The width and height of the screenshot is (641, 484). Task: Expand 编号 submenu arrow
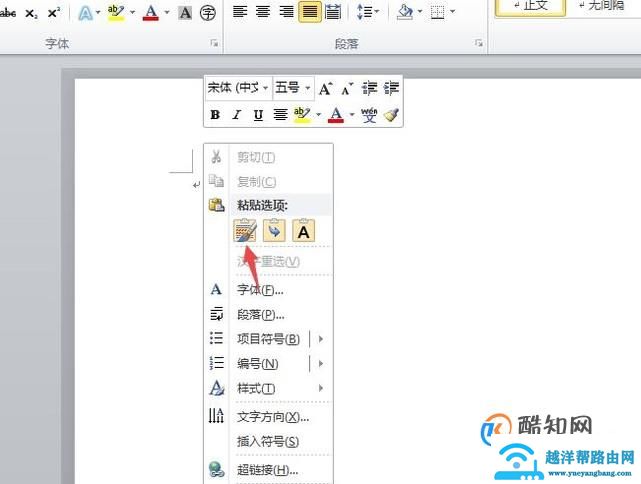coord(321,363)
